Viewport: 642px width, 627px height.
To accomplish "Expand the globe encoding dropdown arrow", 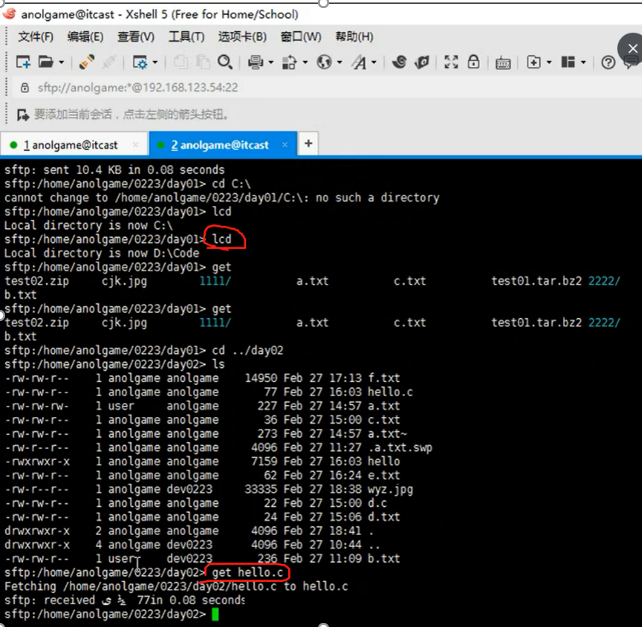I will [339, 62].
